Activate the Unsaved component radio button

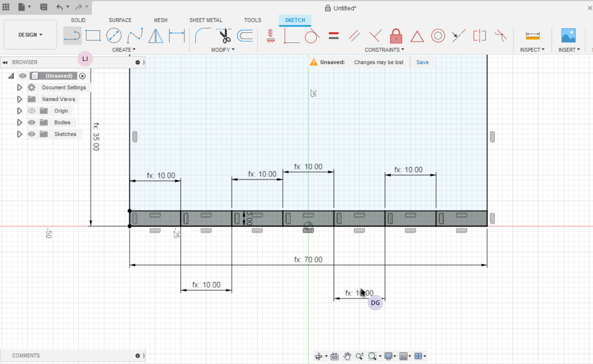point(82,76)
